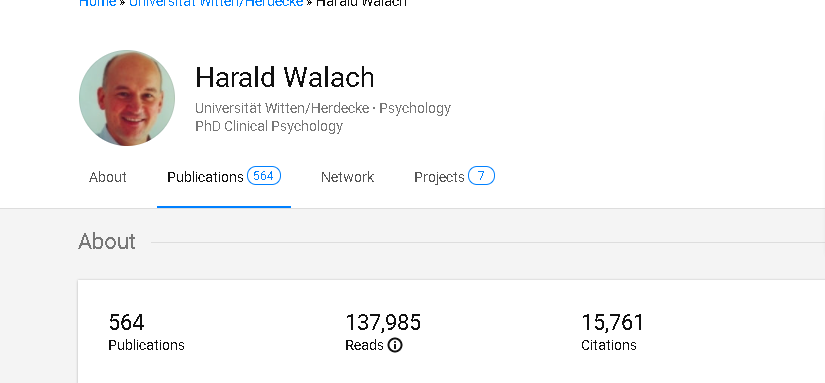825x383 pixels.
Task: Click the large Harald Walach name heading
Action: coord(285,77)
